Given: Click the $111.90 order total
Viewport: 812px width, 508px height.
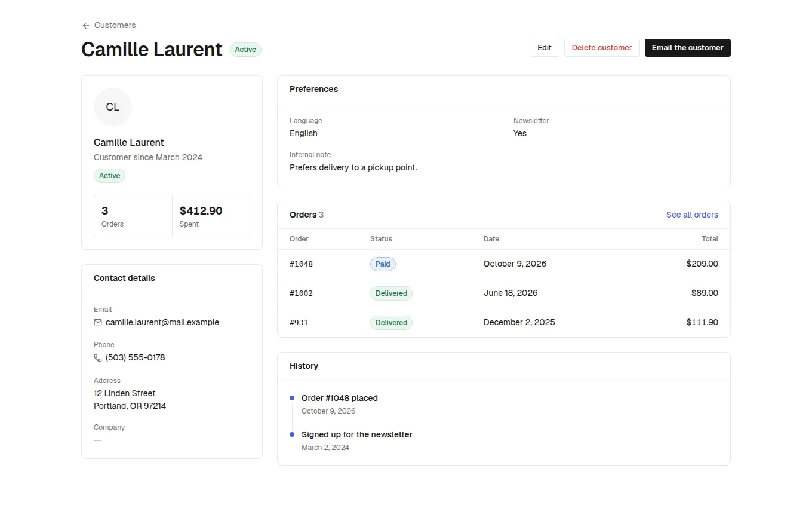Looking at the screenshot, I should pyautogui.click(x=702, y=322).
